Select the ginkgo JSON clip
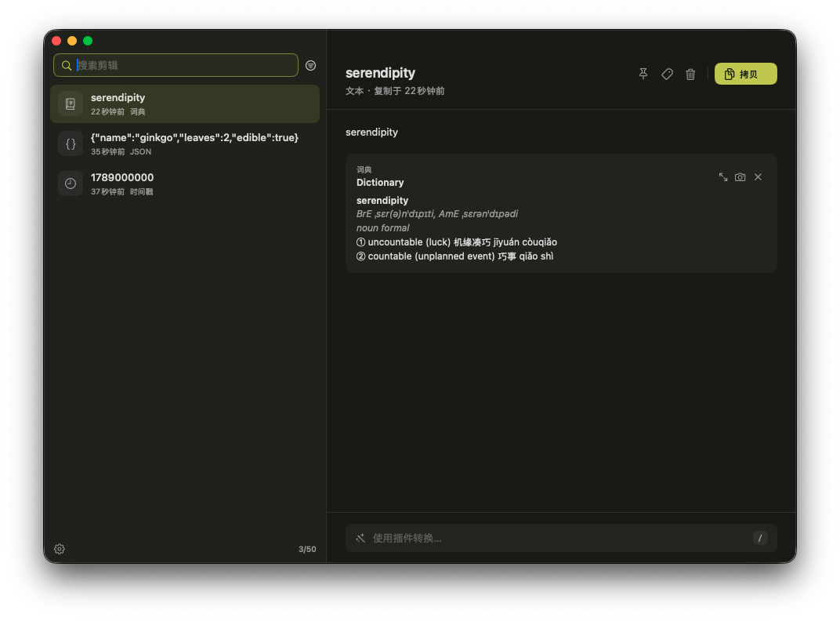This screenshot has width=840, height=621. (185, 143)
